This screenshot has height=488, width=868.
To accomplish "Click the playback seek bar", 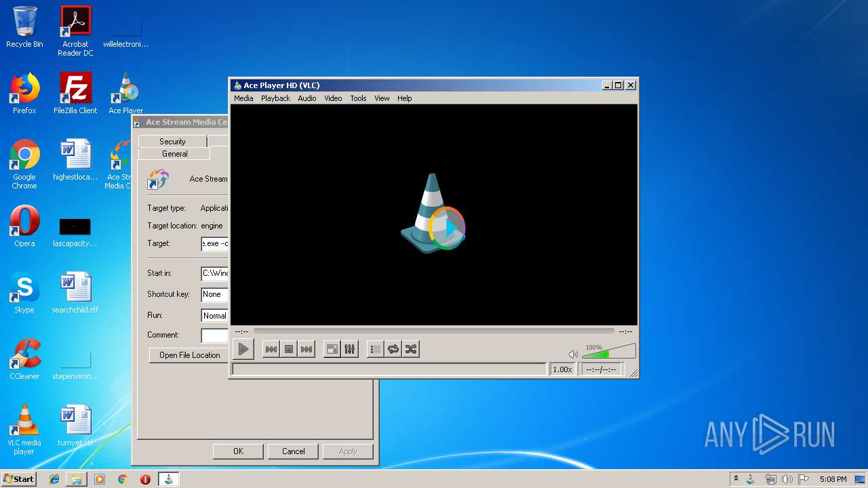I will (434, 331).
